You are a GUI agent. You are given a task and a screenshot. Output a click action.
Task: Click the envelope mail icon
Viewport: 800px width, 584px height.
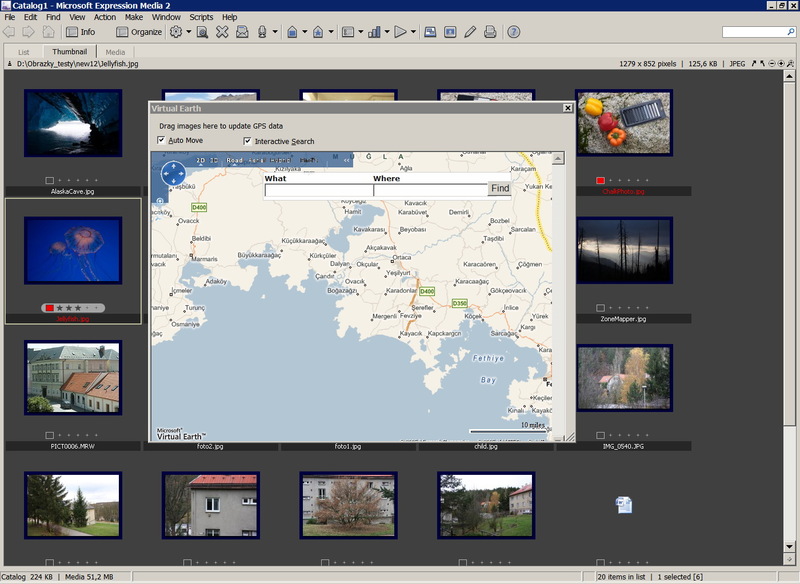[x=242, y=32]
